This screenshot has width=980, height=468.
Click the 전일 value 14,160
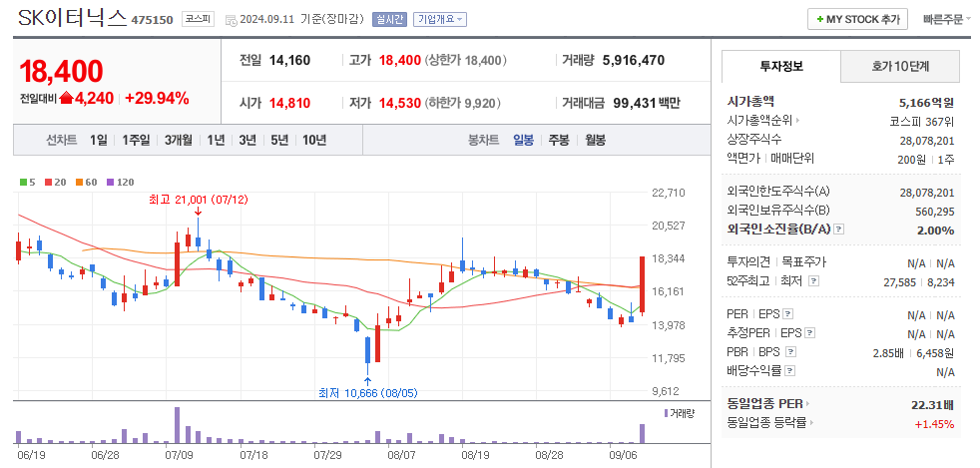289,61
